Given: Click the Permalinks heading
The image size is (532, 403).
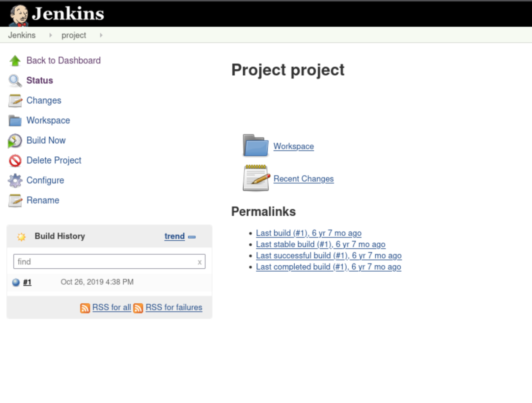Looking at the screenshot, I should click(263, 211).
